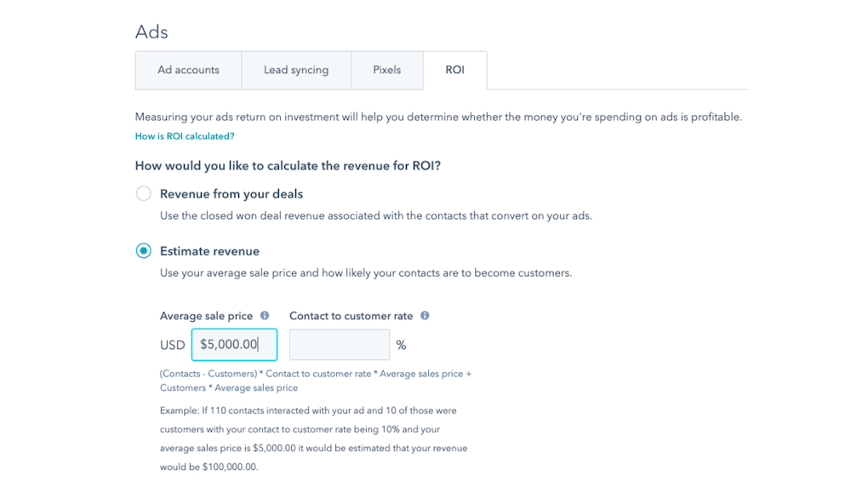868x487 pixels.
Task: Go to the Pixels tab
Action: point(386,70)
